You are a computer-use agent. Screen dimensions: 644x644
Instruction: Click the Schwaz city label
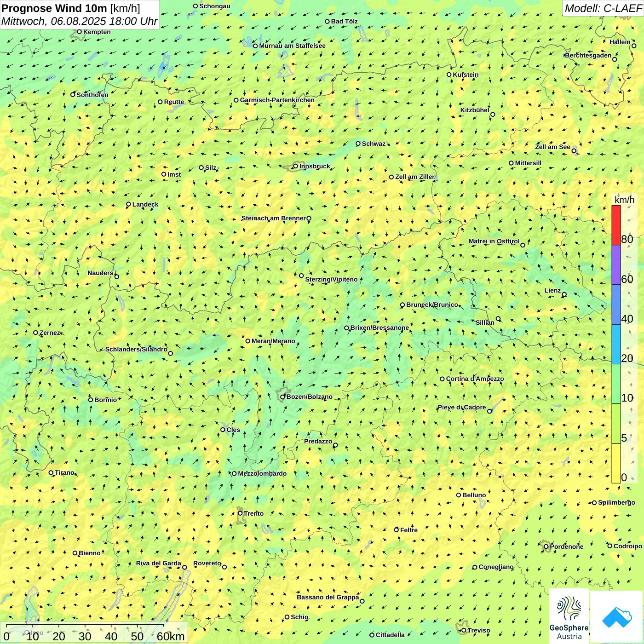click(x=374, y=144)
